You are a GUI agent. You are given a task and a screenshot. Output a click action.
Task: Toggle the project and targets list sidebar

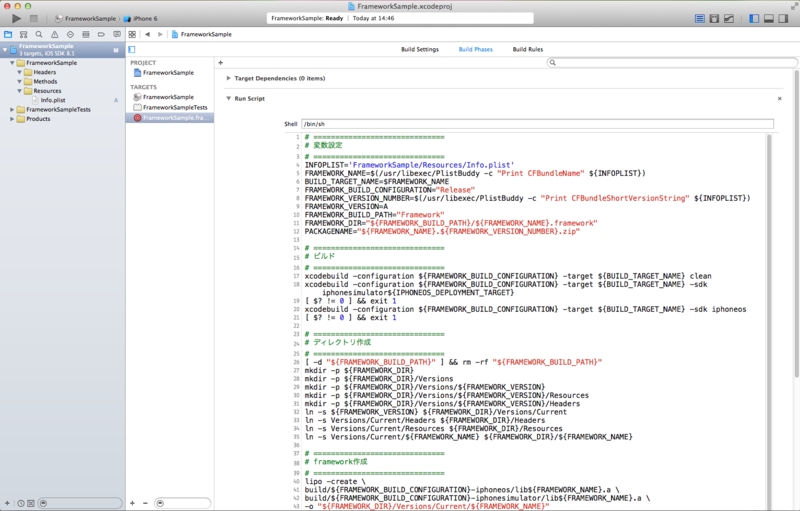tap(132, 49)
